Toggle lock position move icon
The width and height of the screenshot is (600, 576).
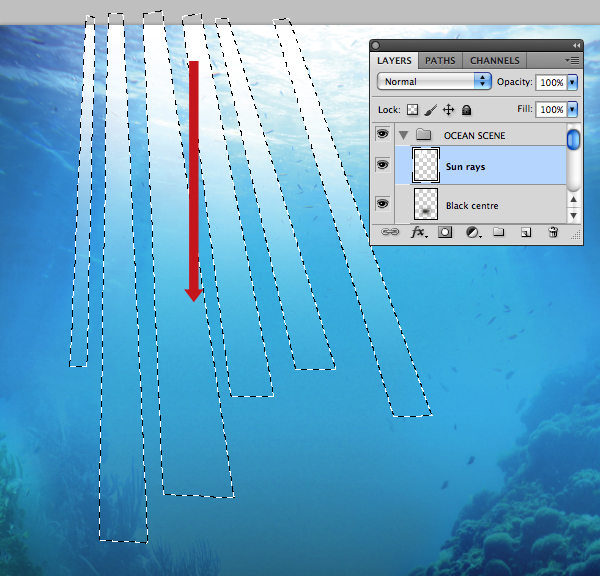[x=448, y=110]
